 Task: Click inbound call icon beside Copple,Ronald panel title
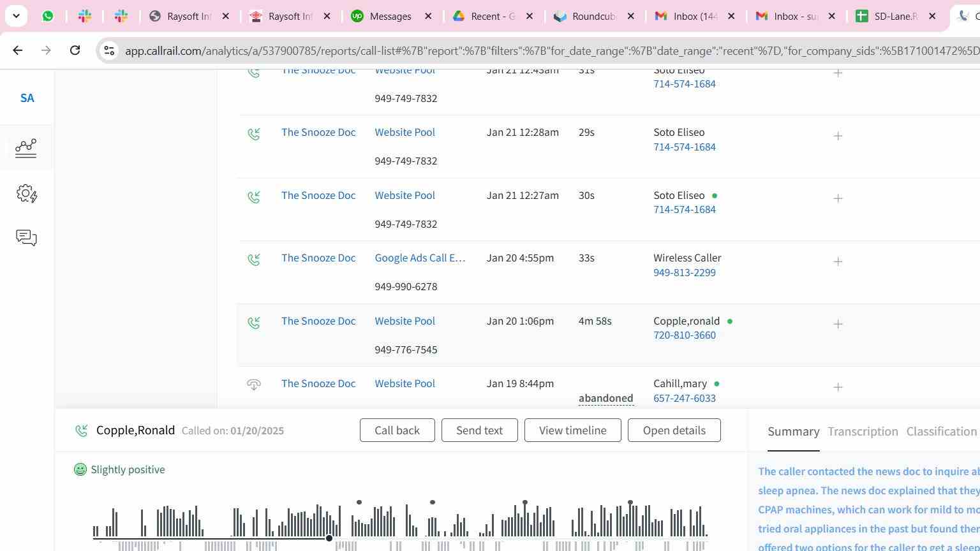point(82,431)
